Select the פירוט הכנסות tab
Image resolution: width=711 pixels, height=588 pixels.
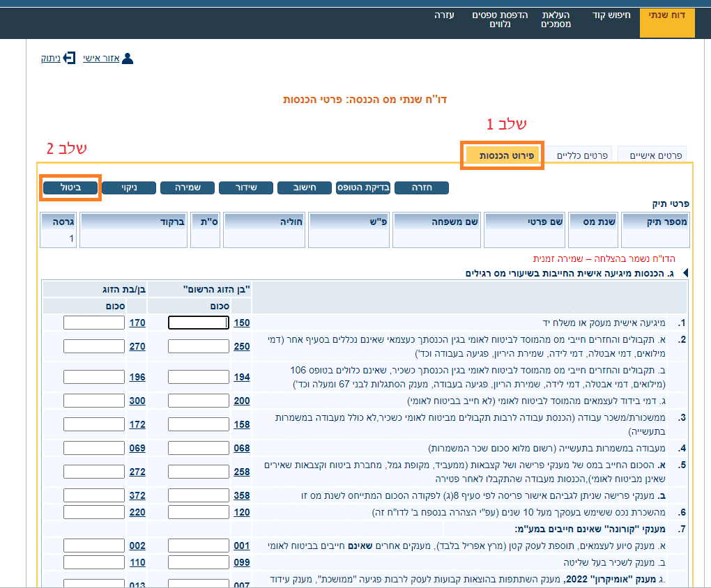click(x=502, y=155)
